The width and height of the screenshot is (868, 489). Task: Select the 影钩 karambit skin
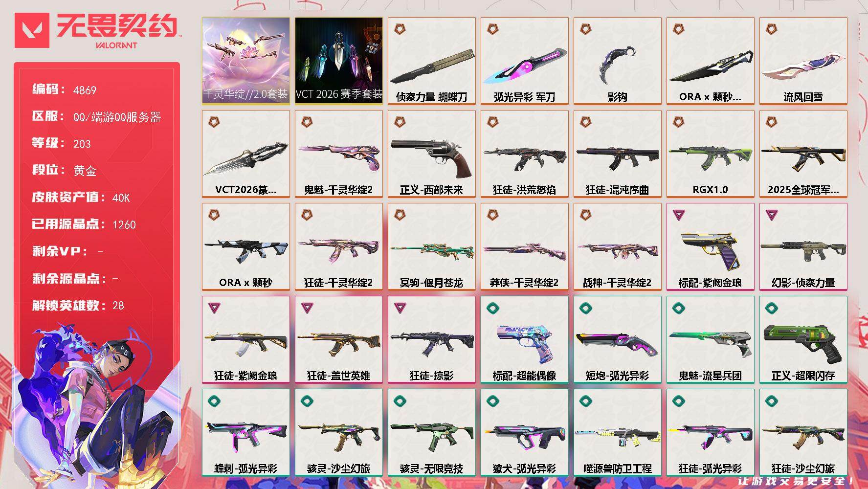point(617,61)
